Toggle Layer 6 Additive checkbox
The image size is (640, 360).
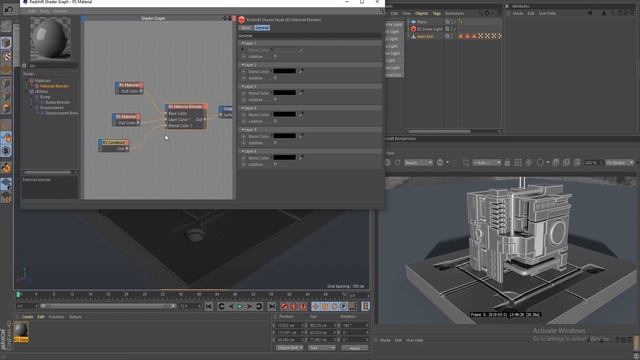coord(275,164)
